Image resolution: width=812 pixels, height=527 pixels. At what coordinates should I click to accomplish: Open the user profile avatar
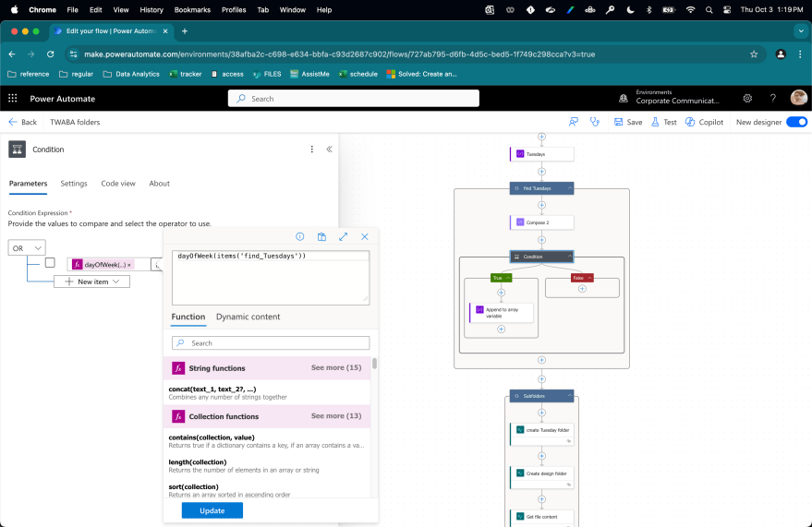coord(798,98)
